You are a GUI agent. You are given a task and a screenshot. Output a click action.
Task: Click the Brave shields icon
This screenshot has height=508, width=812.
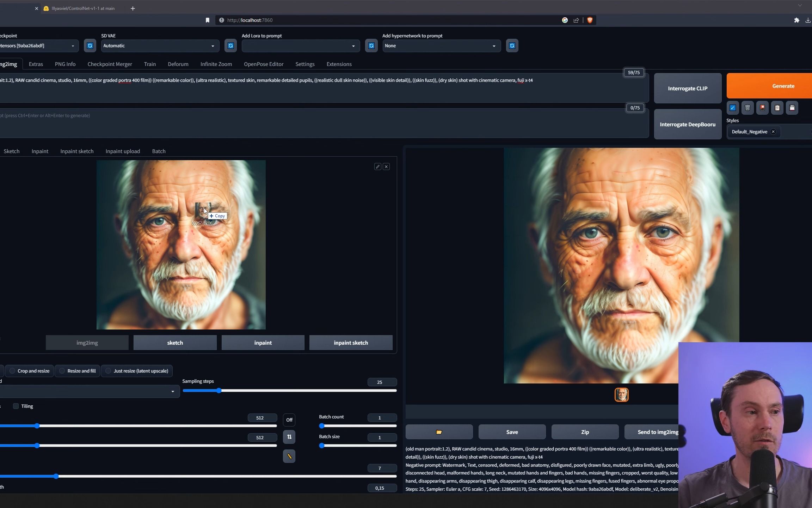590,20
